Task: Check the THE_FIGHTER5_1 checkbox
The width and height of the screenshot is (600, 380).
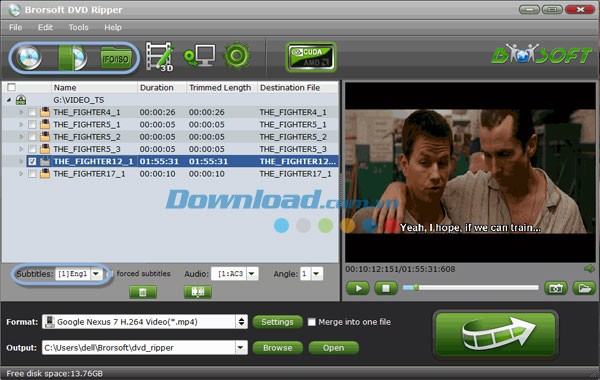Action: point(33,125)
